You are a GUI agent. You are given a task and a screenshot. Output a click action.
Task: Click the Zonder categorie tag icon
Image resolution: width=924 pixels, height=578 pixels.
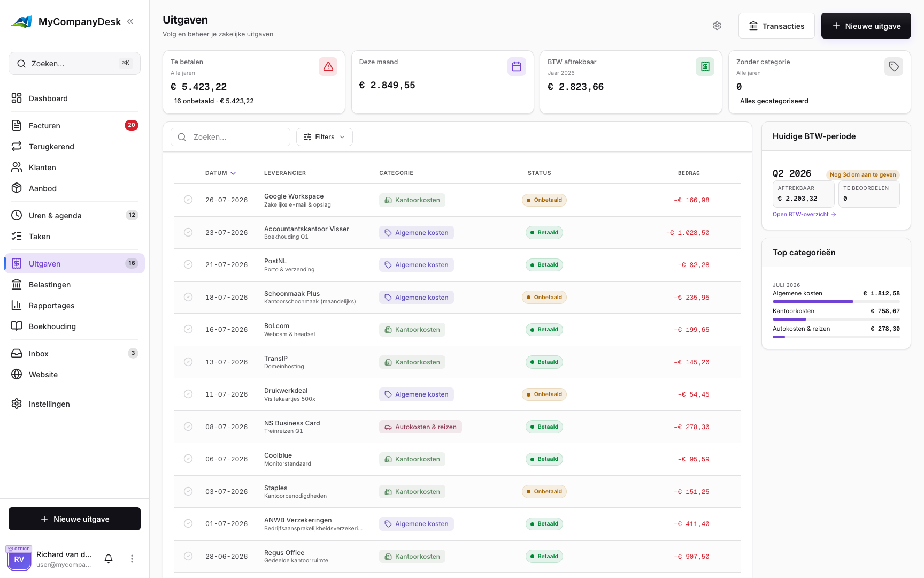[894, 66]
